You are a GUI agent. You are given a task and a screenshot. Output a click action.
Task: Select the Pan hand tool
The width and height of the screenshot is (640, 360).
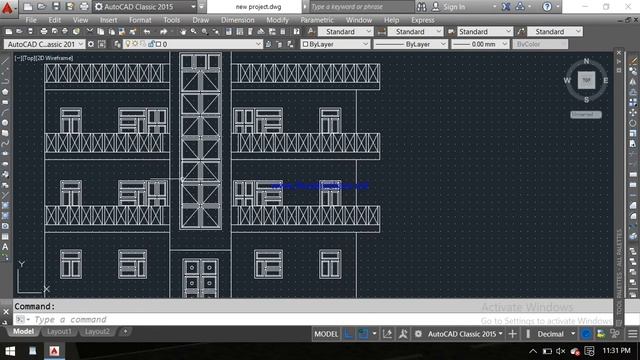pyautogui.click(x=183, y=31)
